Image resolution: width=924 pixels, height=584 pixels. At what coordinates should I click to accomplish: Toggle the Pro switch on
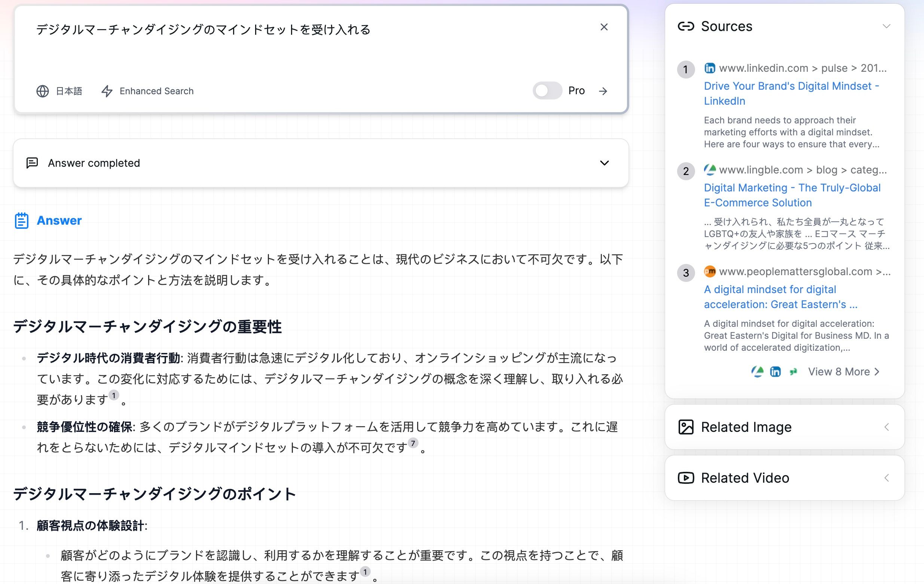coord(547,91)
